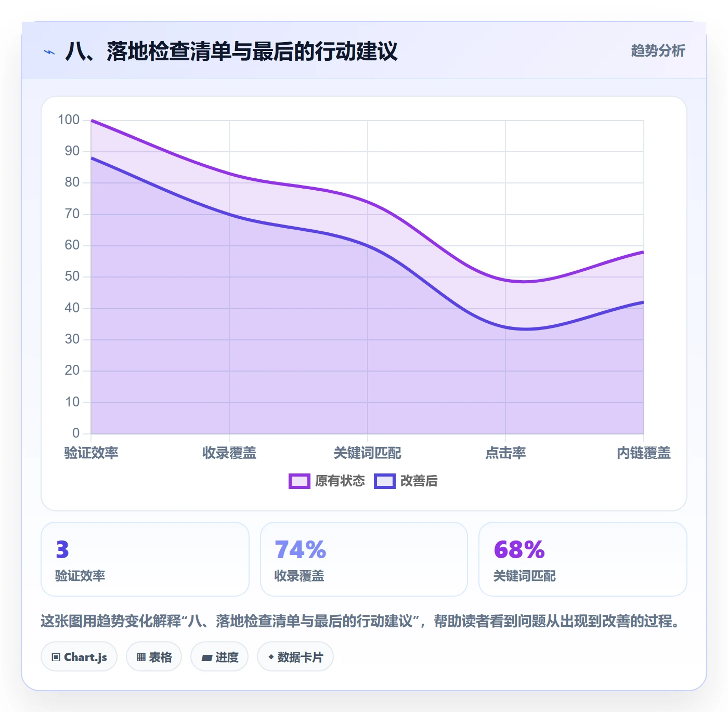Select the 表格 tag
728x712 pixels.
(154, 657)
